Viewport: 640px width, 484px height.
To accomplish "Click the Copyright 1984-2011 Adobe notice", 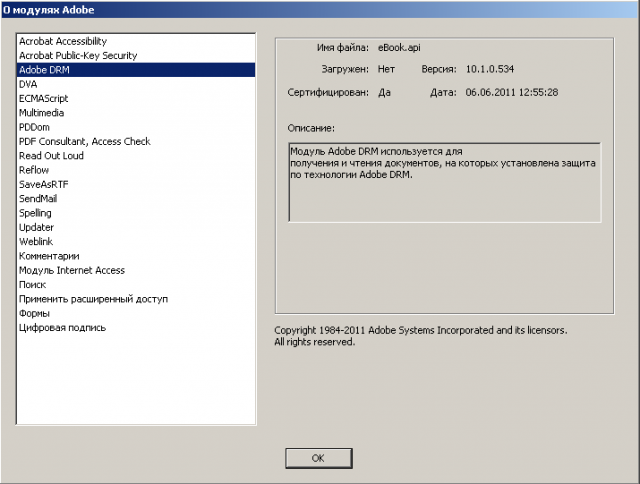I will 420,336.
